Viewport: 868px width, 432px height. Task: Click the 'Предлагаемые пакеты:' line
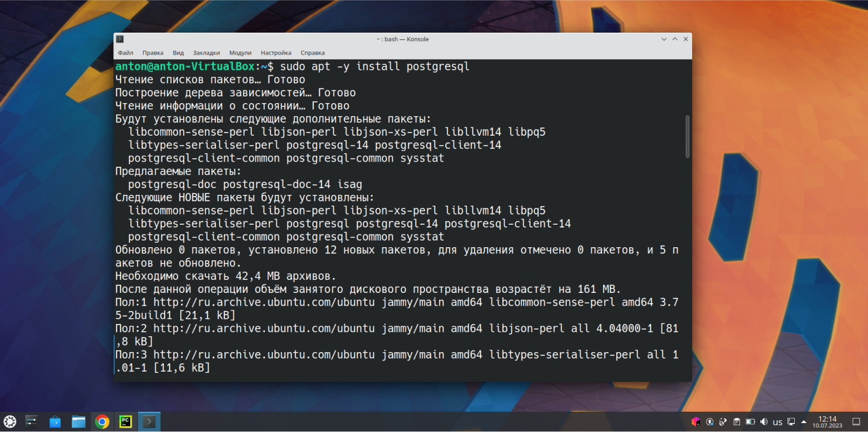coord(178,171)
